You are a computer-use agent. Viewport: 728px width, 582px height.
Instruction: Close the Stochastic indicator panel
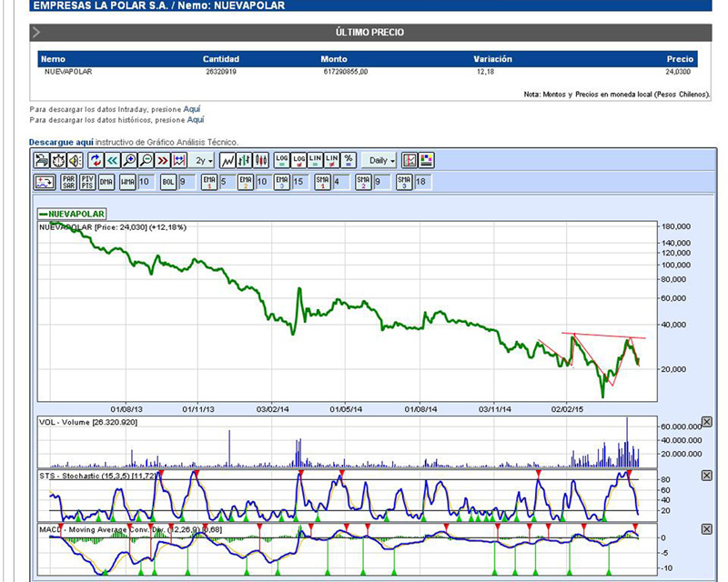pyautogui.click(x=706, y=476)
